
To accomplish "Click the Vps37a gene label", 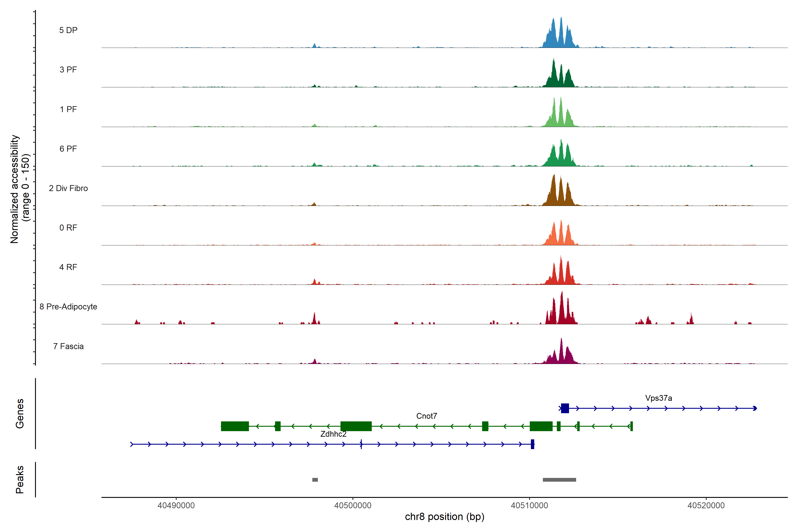I will (x=658, y=398).
